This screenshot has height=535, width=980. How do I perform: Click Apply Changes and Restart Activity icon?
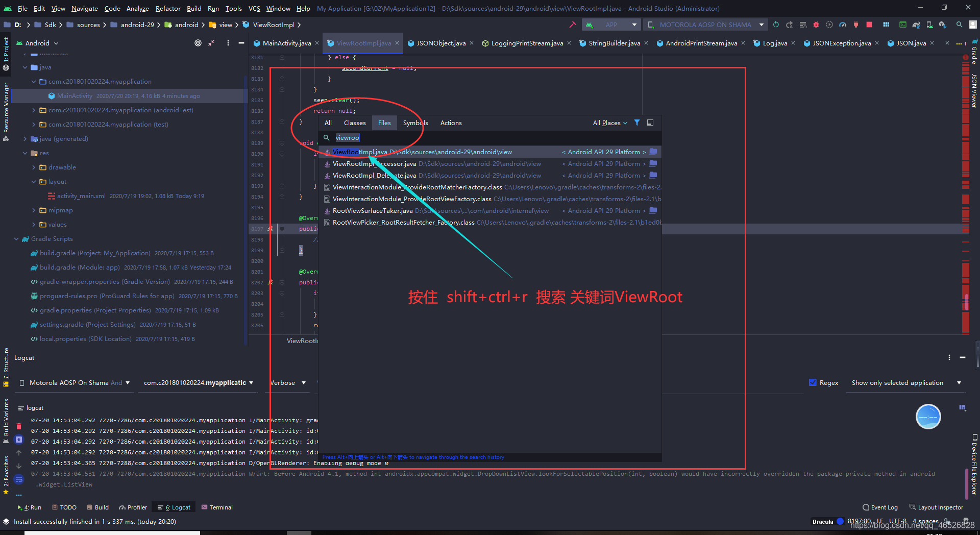tap(789, 25)
